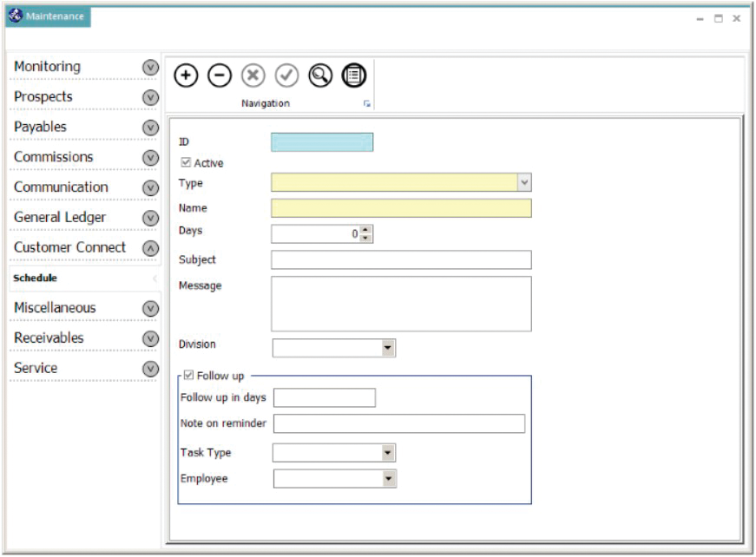
Task: Open the Division dropdown
Action: point(385,347)
